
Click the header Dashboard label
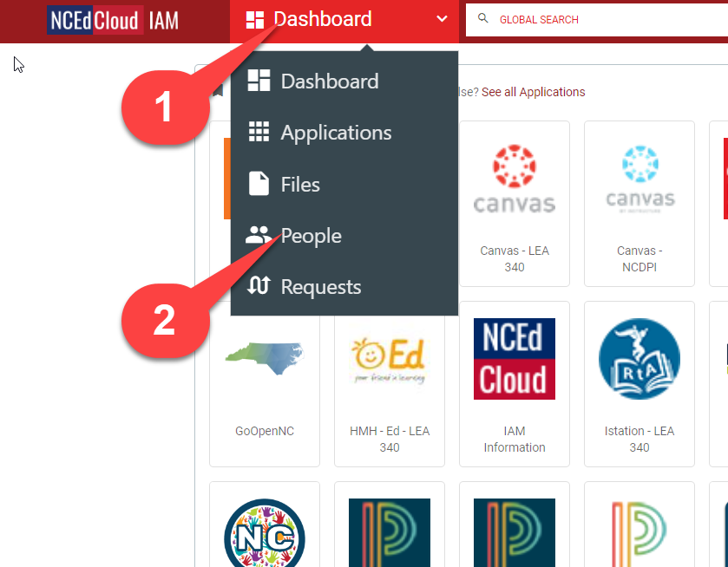(x=322, y=19)
